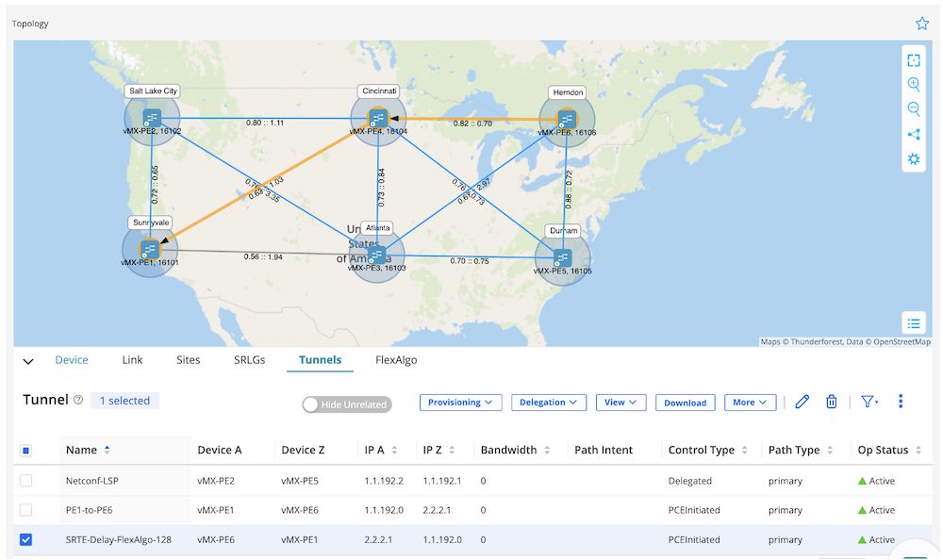The height and width of the screenshot is (560, 943).
Task: Open the map legend list icon
Action: (914, 323)
